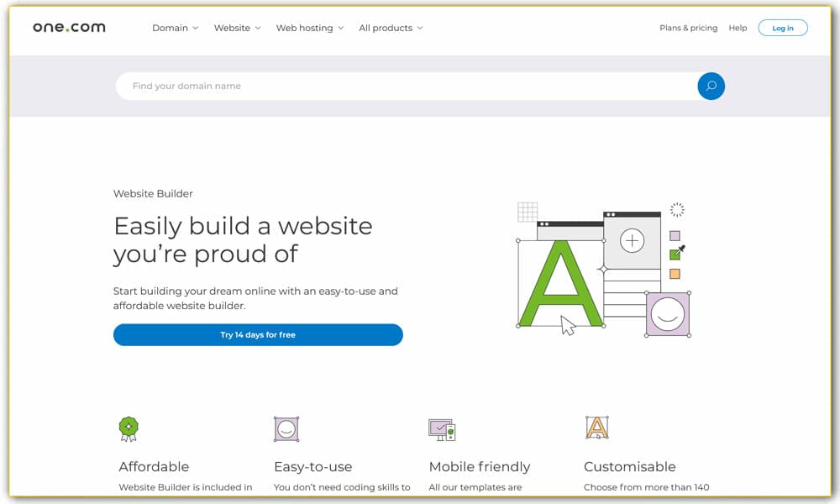Expand the Web hosting dropdown
840x504 pixels.
[310, 28]
